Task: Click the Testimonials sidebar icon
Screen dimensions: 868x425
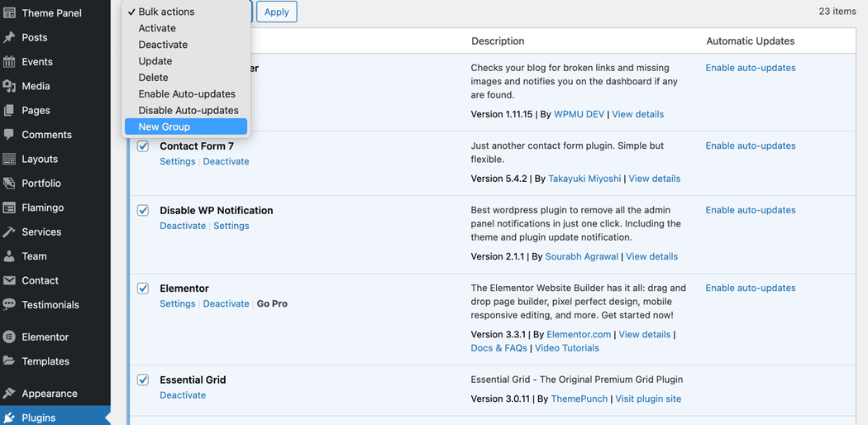Action: [9, 305]
